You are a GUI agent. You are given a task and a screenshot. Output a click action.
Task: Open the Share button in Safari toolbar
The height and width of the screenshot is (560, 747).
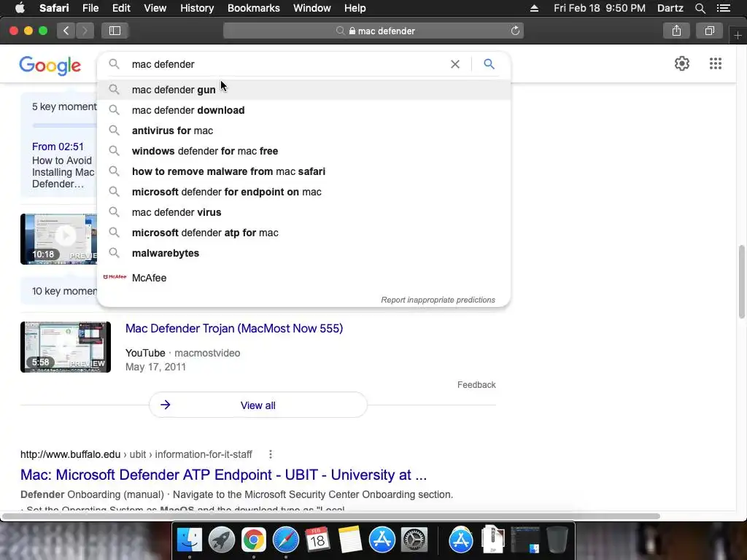[x=676, y=31]
